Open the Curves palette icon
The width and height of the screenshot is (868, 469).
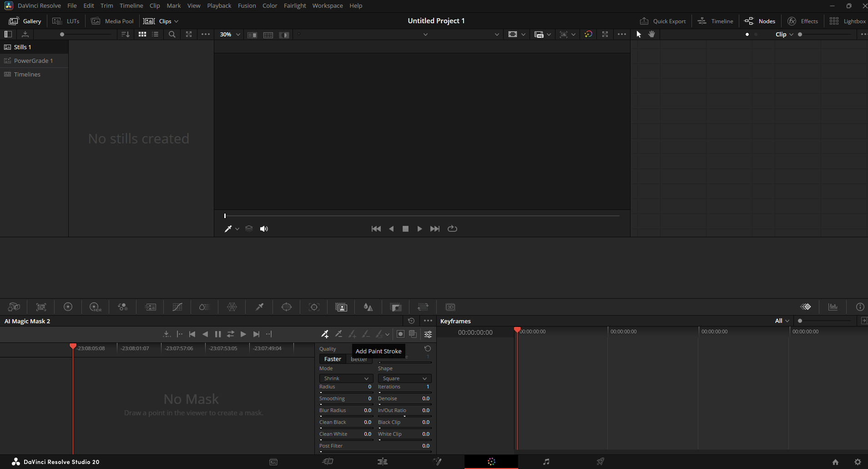[x=177, y=307]
